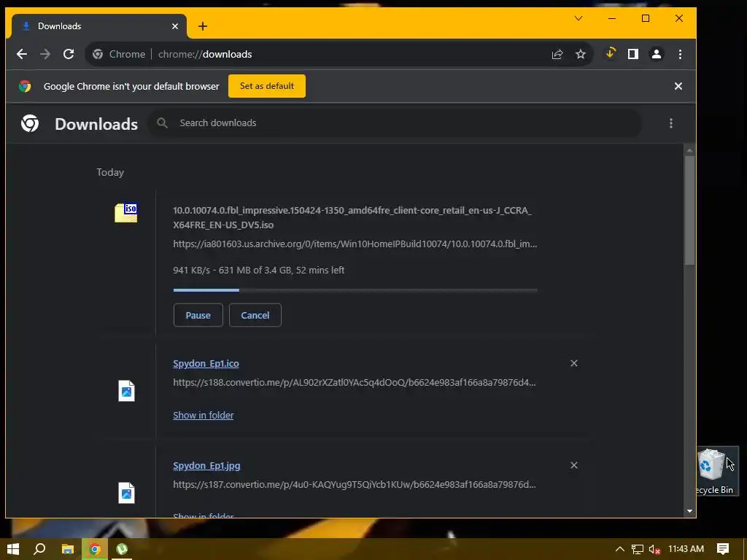747x560 pixels.
Task: Click the scrollbar up arrow
Action: click(x=689, y=150)
